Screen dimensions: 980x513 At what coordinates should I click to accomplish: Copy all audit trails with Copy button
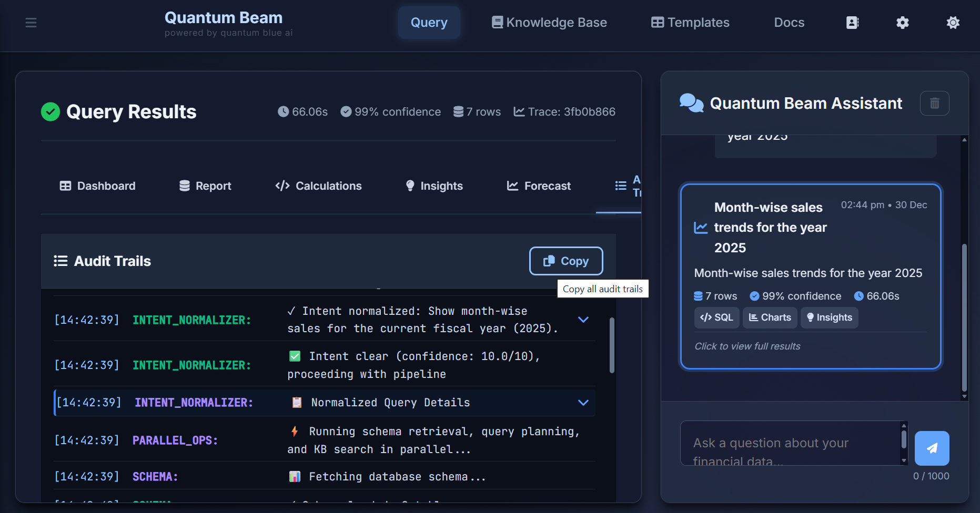[x=566, y=261]
